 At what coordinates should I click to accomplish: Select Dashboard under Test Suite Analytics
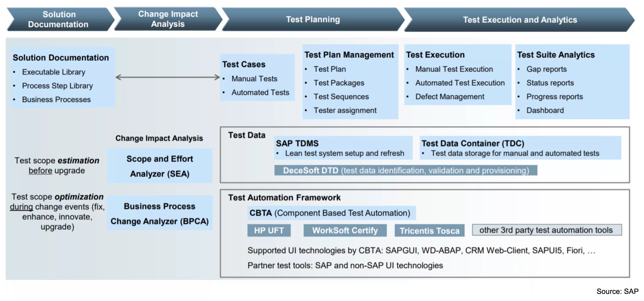(545, 110)
